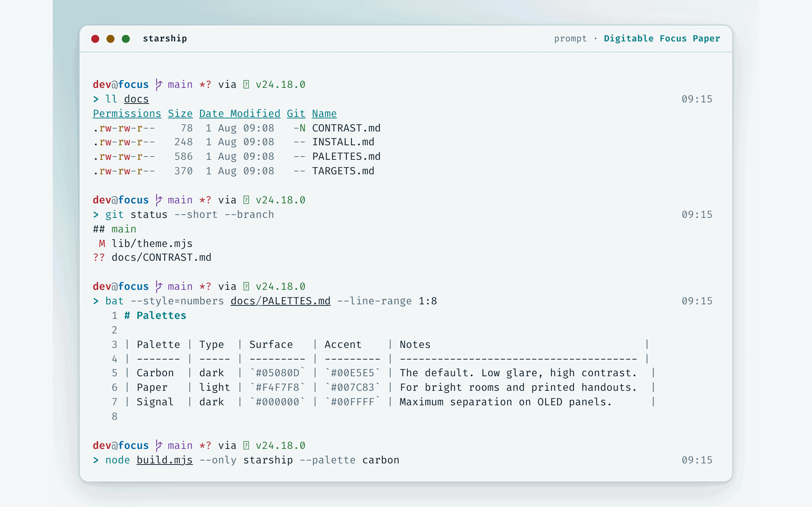812x507 pixels.
Task: Click the "Permissions" column header
Action: click(127, 114)
